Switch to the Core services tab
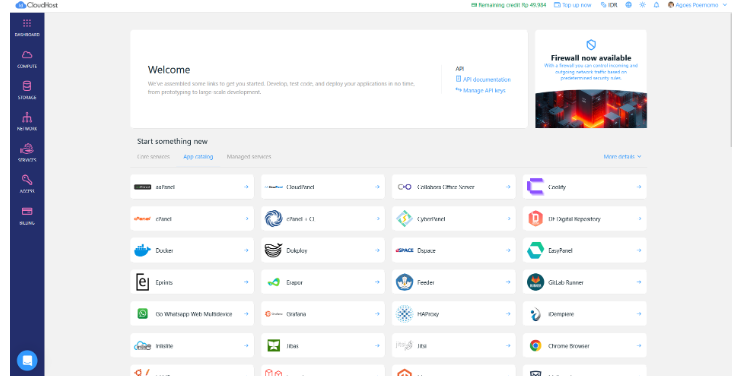Screen dimensions: 735x380 [153, 156]
